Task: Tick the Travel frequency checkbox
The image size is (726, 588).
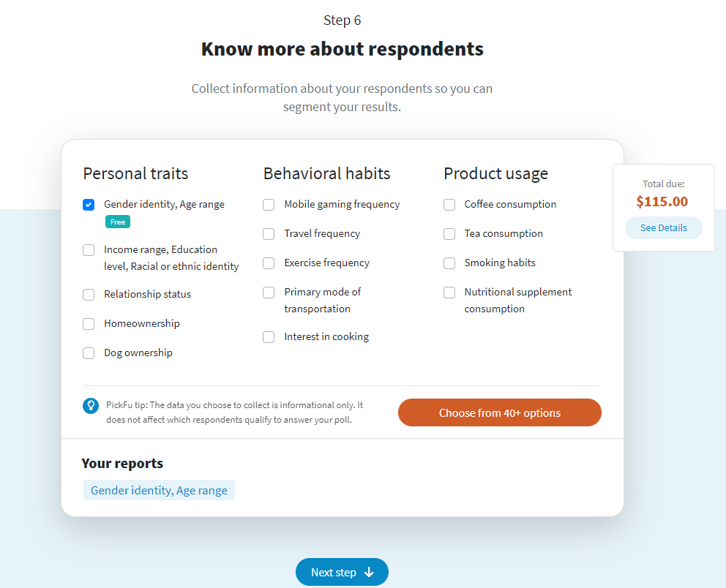Action: tap(269, 234)
